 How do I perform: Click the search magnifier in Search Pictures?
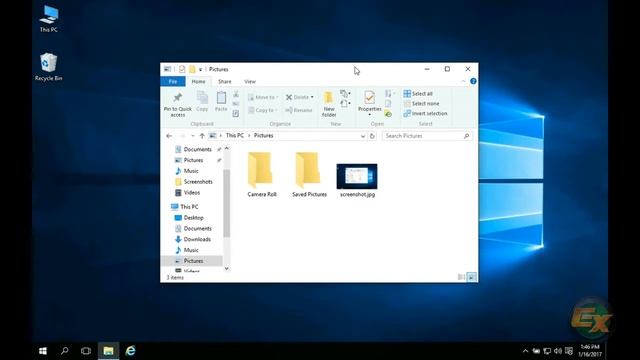tap(466, 136)
